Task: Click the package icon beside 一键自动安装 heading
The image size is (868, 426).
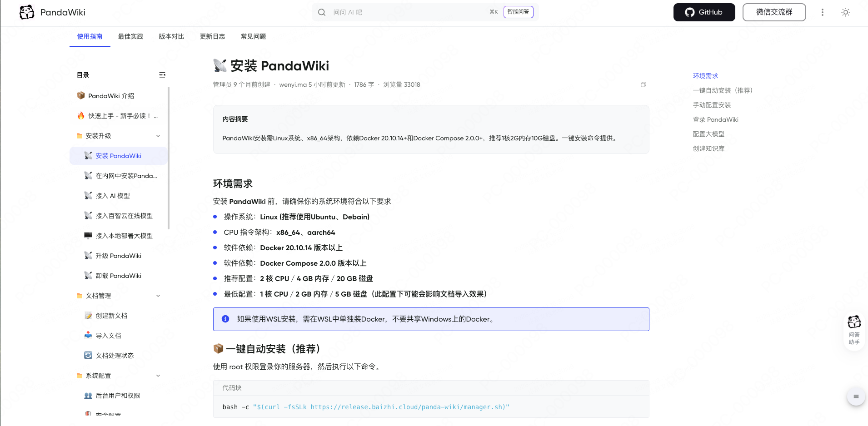Action: [219, 348]
